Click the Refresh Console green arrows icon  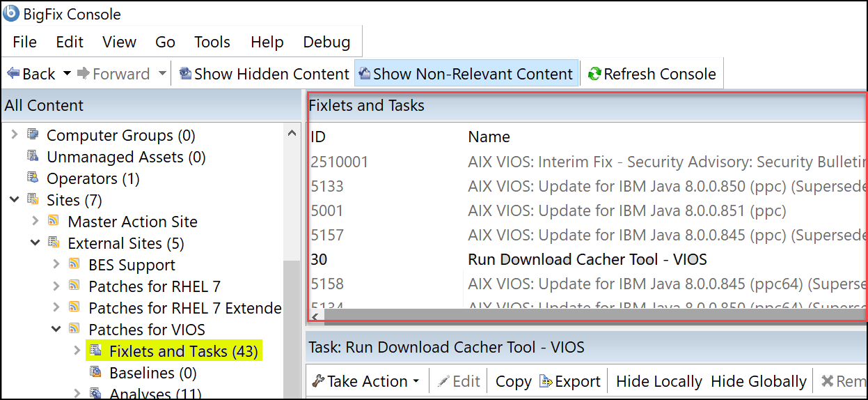(x=594, y=73)
